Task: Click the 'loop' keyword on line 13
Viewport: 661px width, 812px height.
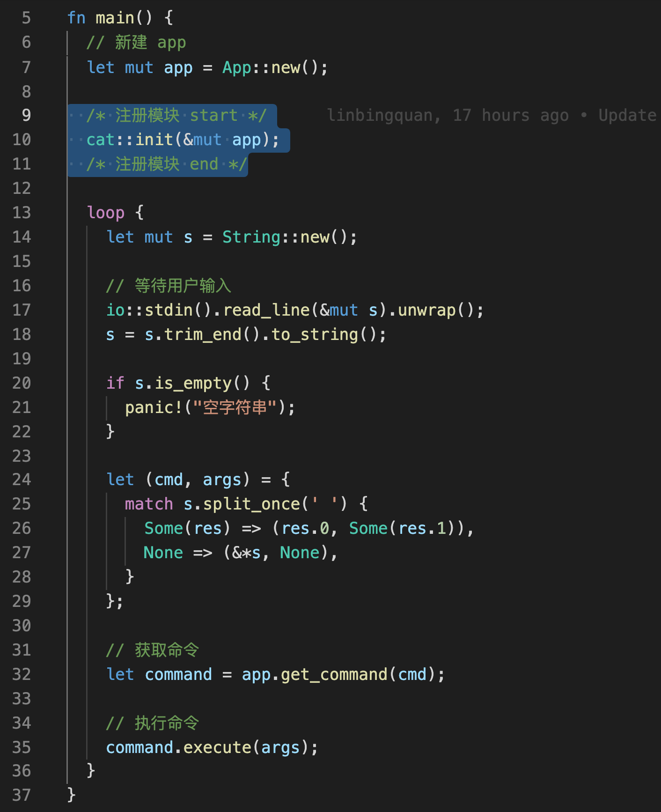Action: coord(106,213)
